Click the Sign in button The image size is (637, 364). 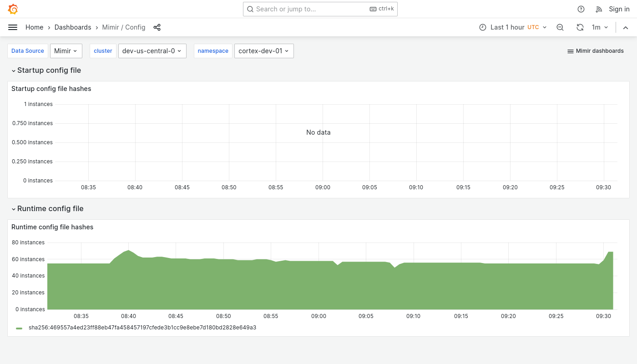click(x=619, y=9)
